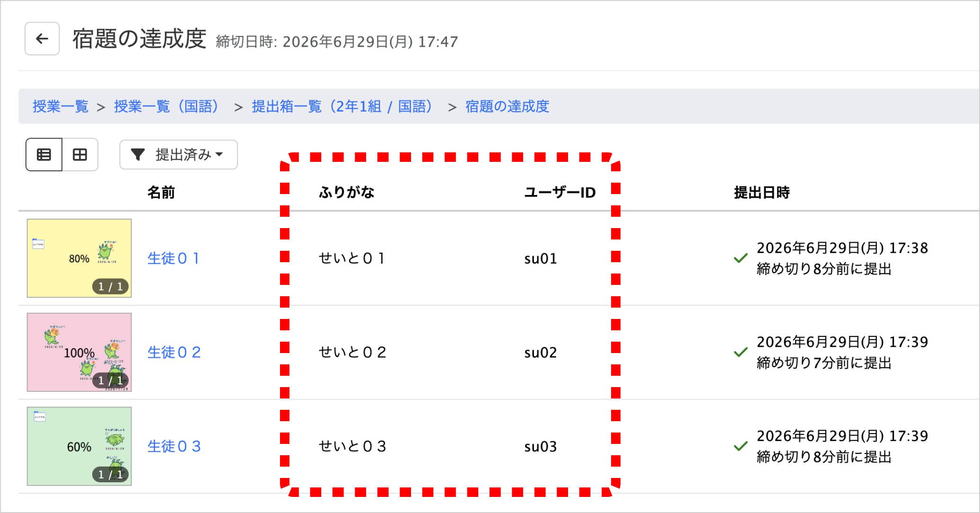
Task: Open student 生徒０２ link
Action: pos(174,352)
